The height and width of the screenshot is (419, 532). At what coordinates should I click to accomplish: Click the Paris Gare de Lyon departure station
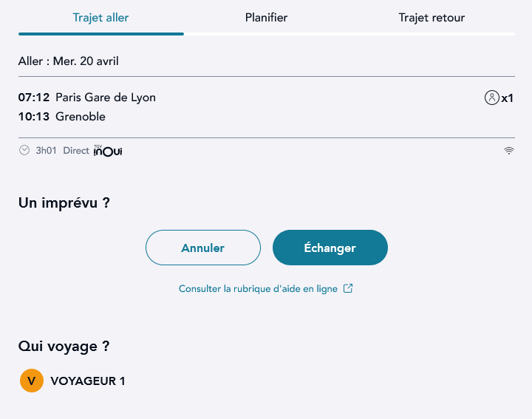[x=106, y=98]
